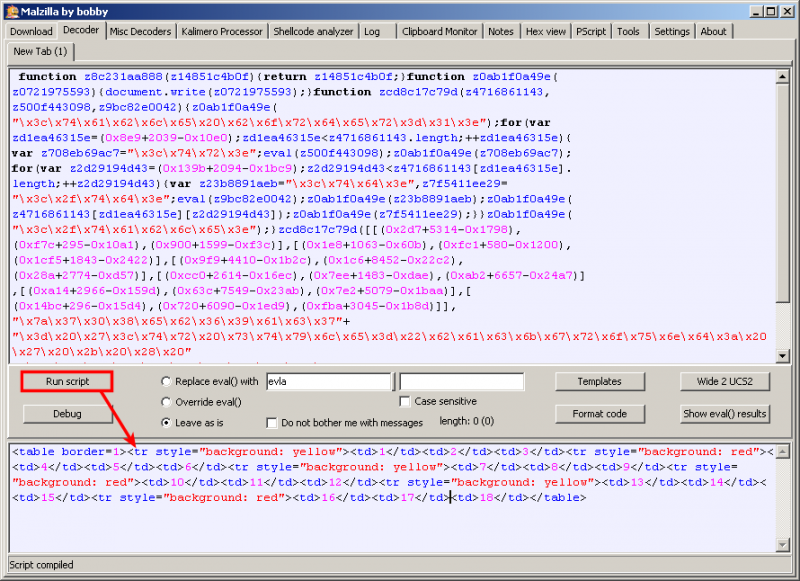Switch to the Hex view tab
800x581 pixels.
point(545,31)
